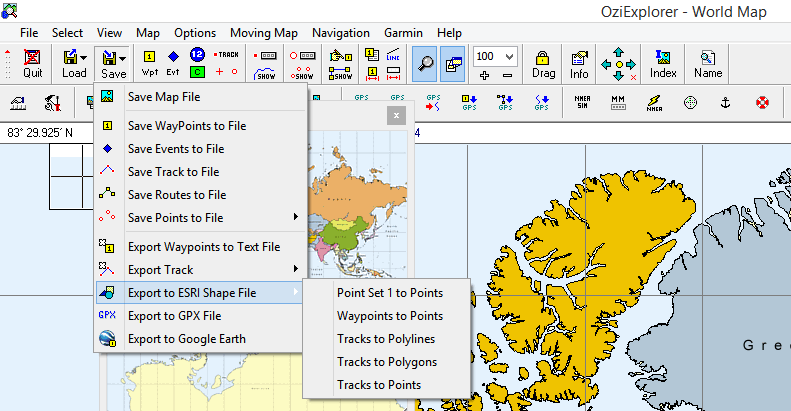Screen dimensions: 791x411
Task: Toggle the TRACK button
Action: point(226,54)
